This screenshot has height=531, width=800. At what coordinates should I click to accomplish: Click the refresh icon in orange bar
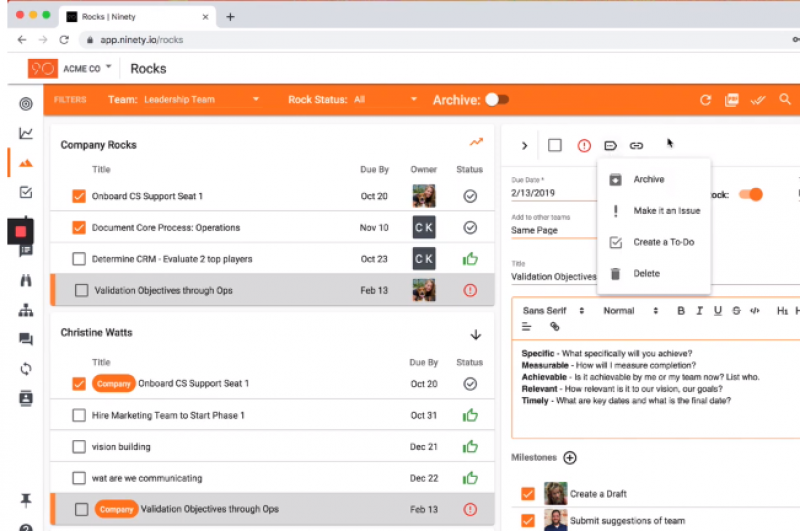tap(705, 100)
